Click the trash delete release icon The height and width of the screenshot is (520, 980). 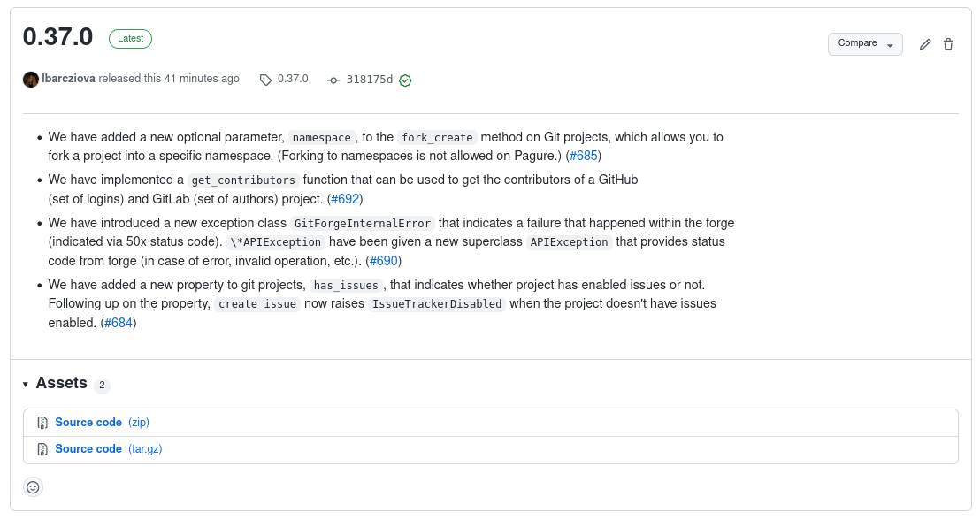[x=948, y=44]
